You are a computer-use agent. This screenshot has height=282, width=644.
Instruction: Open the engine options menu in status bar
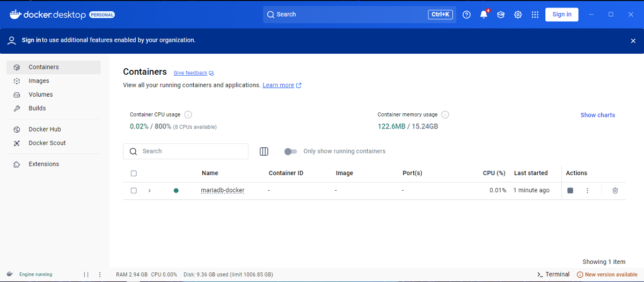coord(100,274)
